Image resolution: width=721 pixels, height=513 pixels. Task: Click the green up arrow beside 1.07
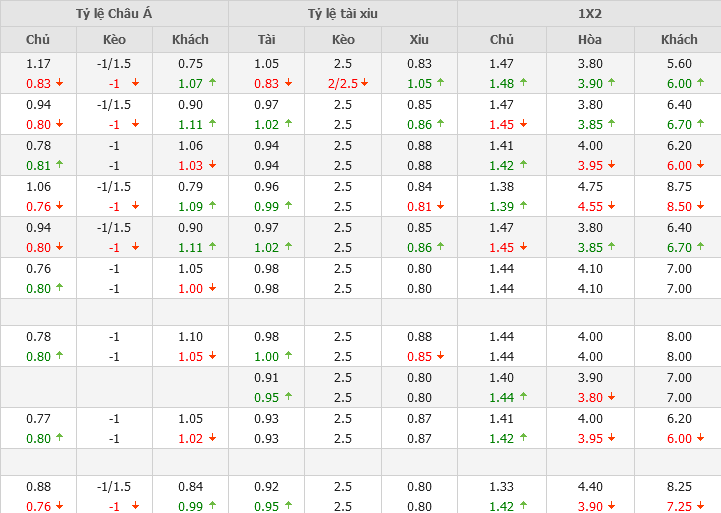212,83
